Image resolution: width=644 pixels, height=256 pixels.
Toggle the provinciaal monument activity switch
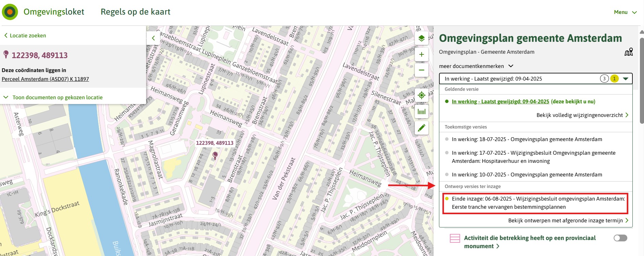pyautogui.click(x=620, y=238)
